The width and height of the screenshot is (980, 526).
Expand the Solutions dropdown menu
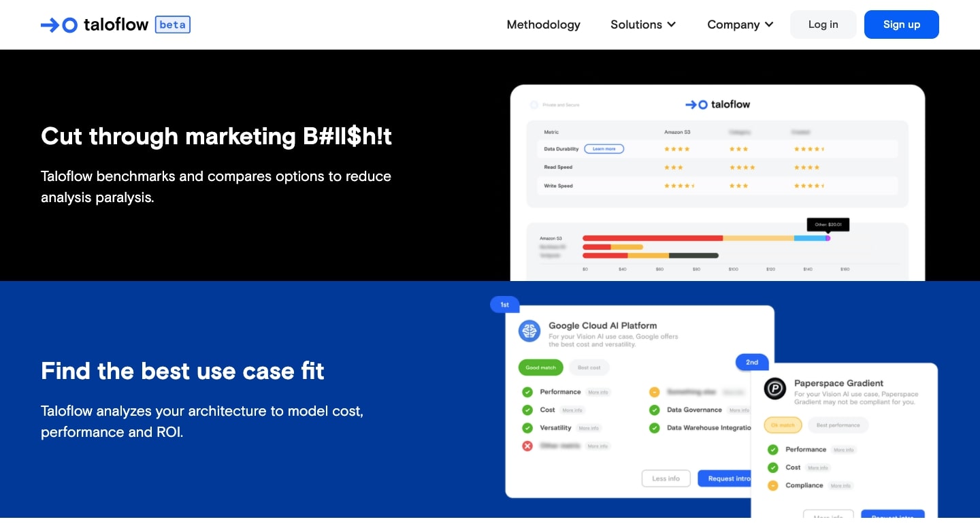pyautogui.click(x=643, y=24)
